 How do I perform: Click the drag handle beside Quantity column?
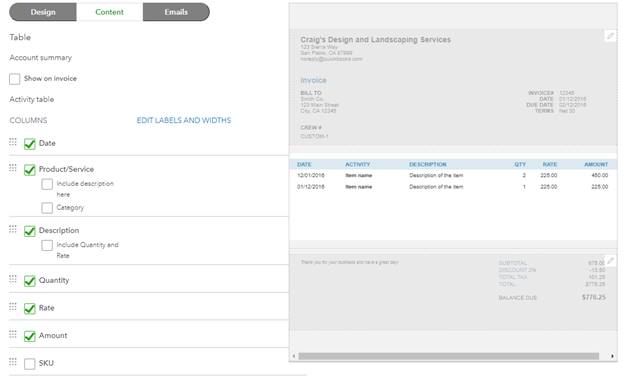[x=13, y=279]
